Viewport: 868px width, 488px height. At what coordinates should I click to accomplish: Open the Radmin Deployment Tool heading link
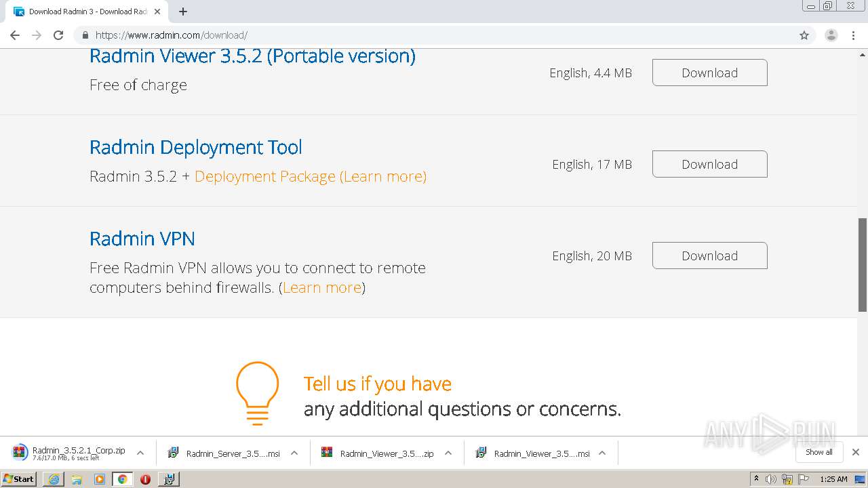pyautogui.click(x=196, y=147)
